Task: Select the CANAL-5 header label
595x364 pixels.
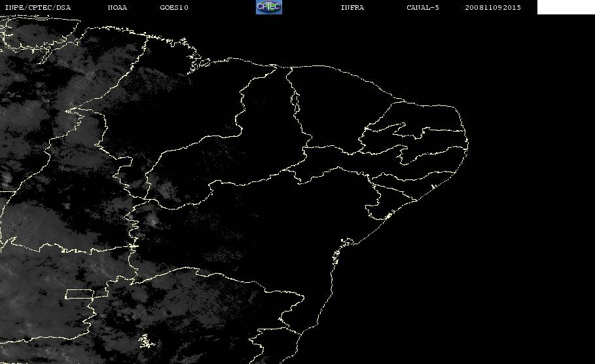Action: [x=423, y=7]
